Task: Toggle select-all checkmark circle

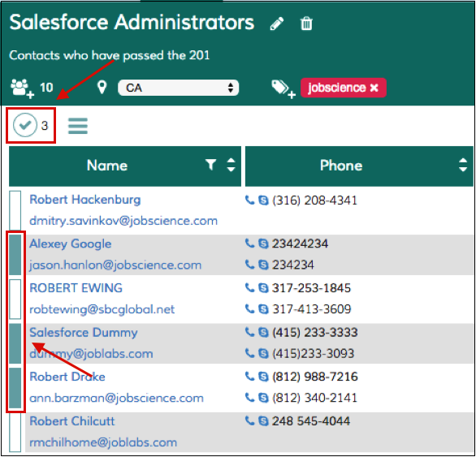Action: [x=25, y=125]
